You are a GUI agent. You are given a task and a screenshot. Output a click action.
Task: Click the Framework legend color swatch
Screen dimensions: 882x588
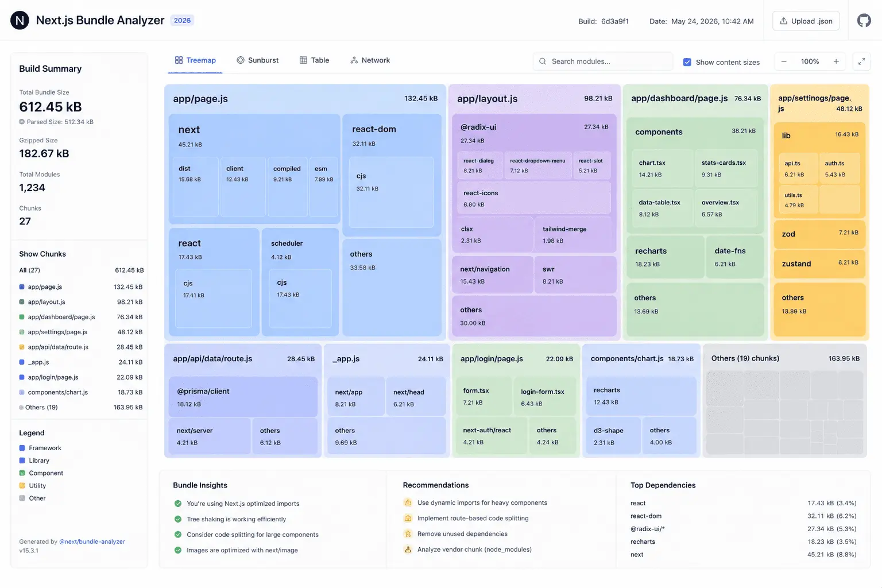22,448
